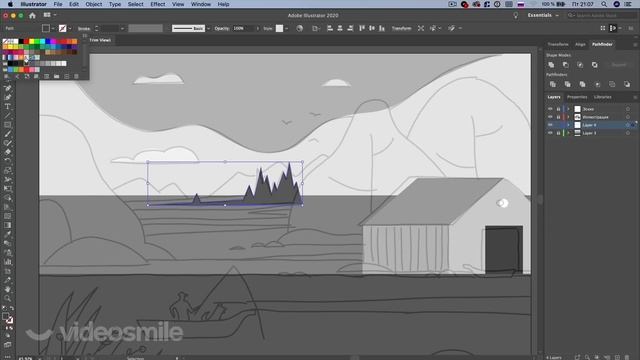Open the Window menu
This screenshot has height=360, width=640.
click(201, 4)
